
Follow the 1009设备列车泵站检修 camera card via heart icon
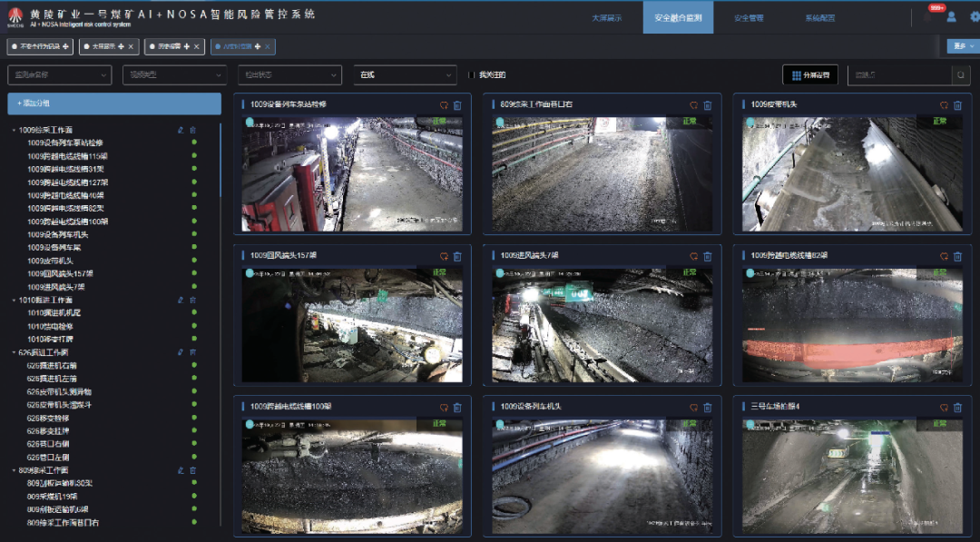point(444,105)
